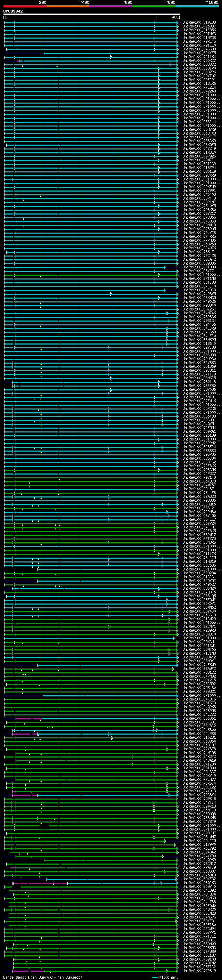
Task: Select hit UniRef100_A9TLL0
Action: (x=199, y=45)
